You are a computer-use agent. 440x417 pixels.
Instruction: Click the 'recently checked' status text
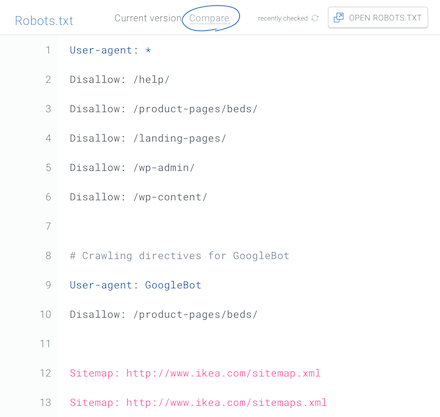(x=283, y=18)
